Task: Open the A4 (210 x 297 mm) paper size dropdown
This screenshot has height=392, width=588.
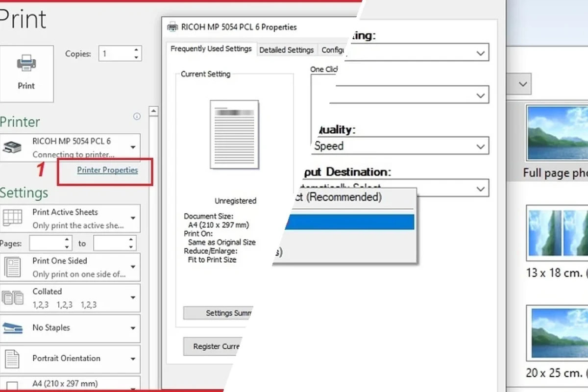Action: (x=70, y=384)
